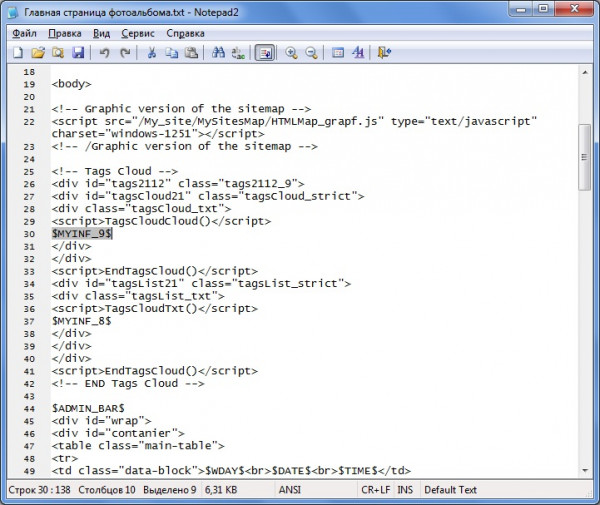This screenshot has height=505, width=600.
Task: Open the Файл menu
Action: pos(24,34)
